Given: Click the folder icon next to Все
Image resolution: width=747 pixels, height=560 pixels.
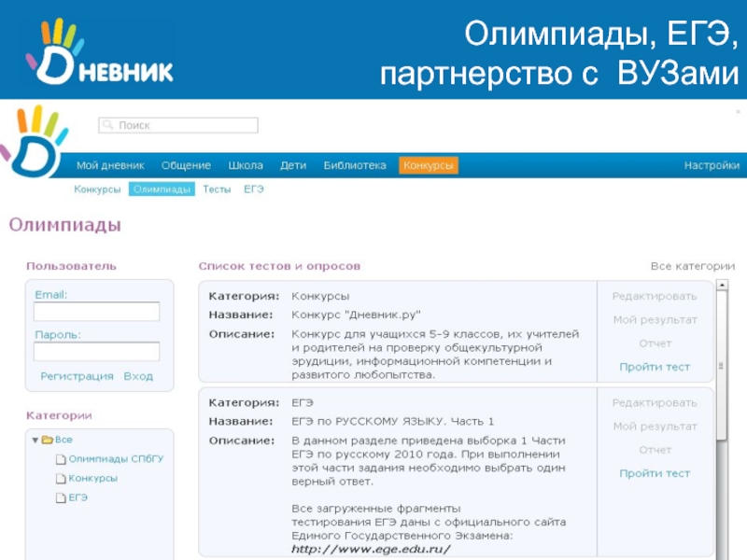Looking at the screenshot, I should (48, 440).
